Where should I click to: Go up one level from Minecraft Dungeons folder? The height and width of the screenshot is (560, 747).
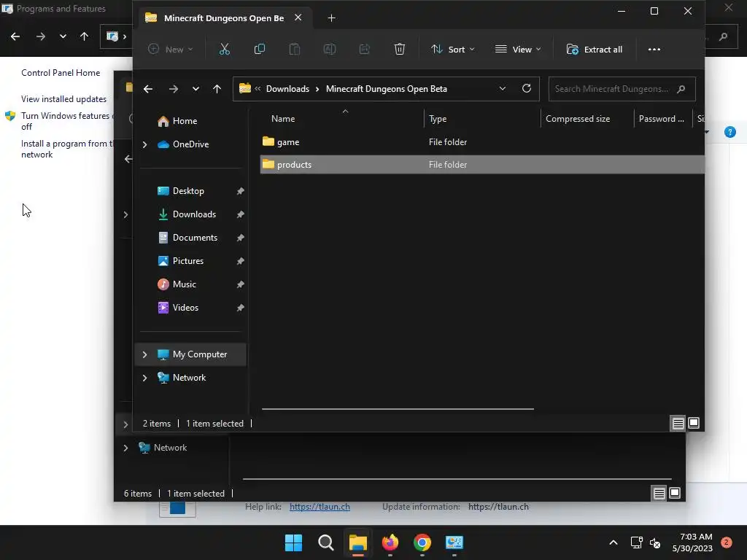pyautogui.click(x=217, y=88)
